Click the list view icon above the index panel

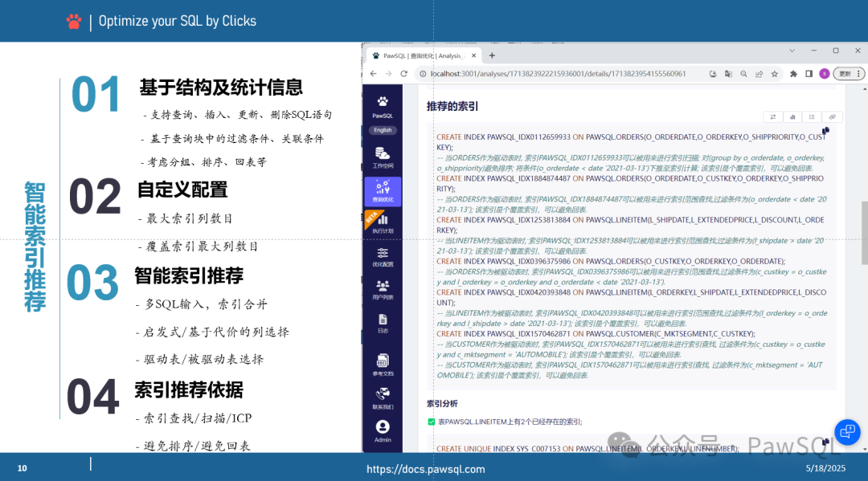(x=812, y=116)
